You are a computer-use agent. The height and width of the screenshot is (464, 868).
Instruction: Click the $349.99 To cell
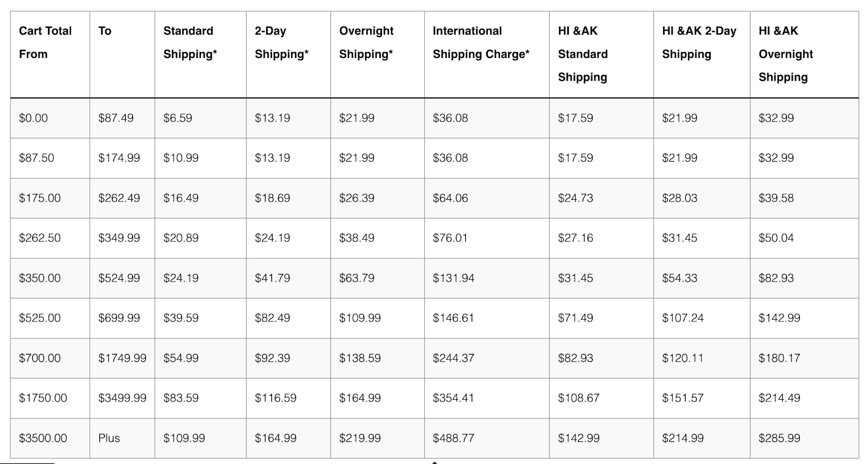click(122, 238)
